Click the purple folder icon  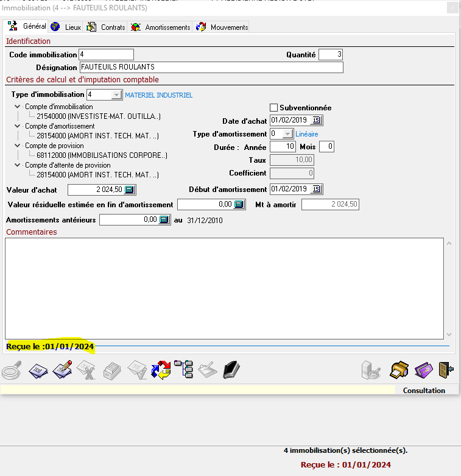coord(423,370)
